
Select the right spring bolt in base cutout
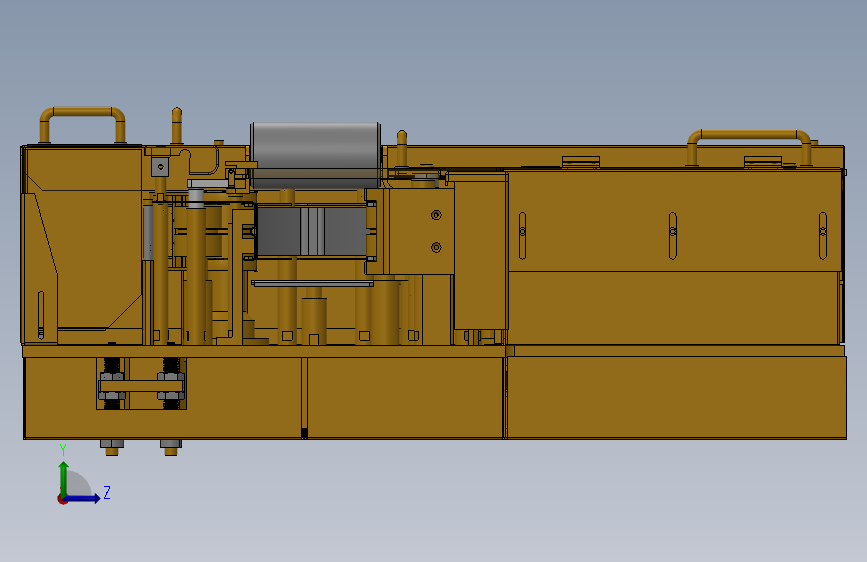[171, 384]
